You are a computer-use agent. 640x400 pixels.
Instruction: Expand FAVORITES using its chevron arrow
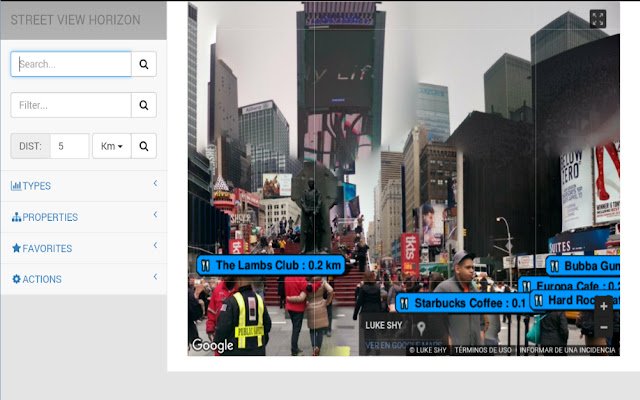coord(156,245)
